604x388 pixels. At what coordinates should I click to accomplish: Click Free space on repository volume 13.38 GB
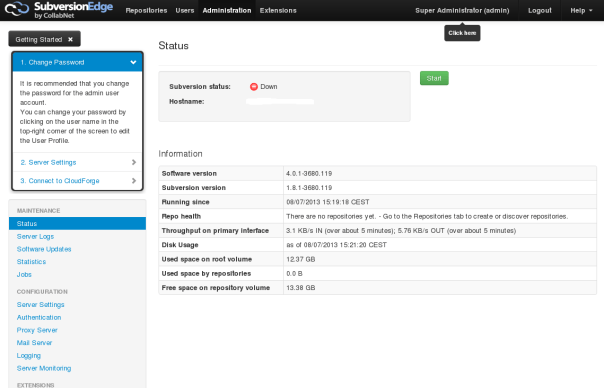point(300,288)
